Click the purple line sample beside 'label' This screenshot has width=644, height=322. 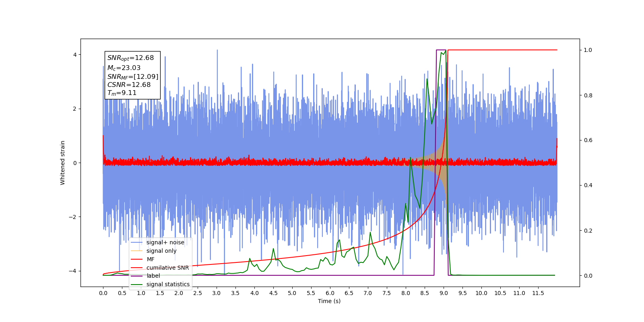click(137, 276)
